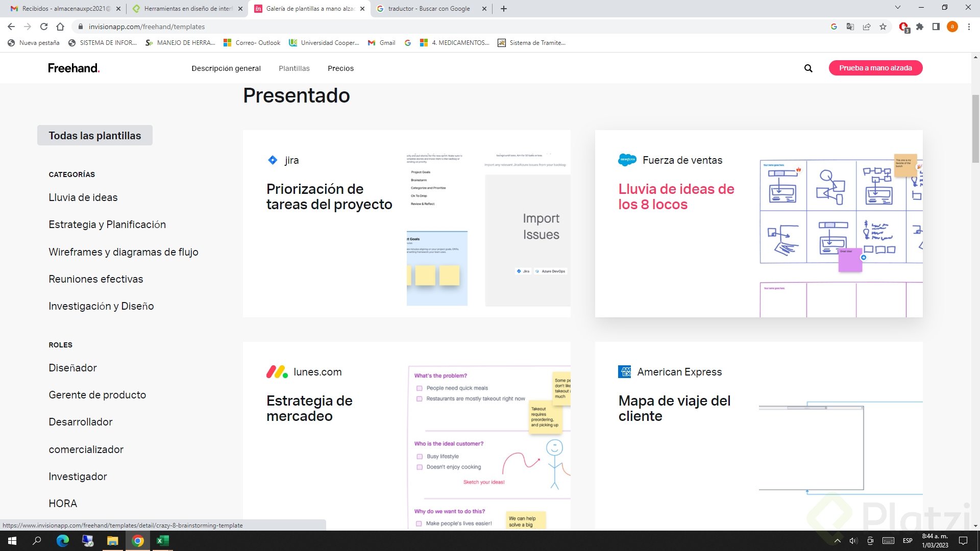The height and width of the screenshot is (551, 980).
Task: Open the search on the Freehand site
Action: pos(808,68)
